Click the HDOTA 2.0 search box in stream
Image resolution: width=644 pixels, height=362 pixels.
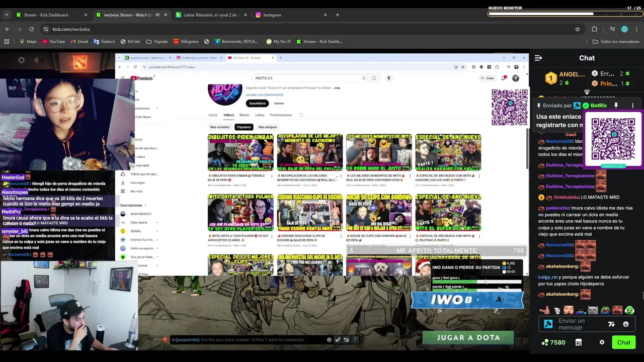click(x=310, y=78)
